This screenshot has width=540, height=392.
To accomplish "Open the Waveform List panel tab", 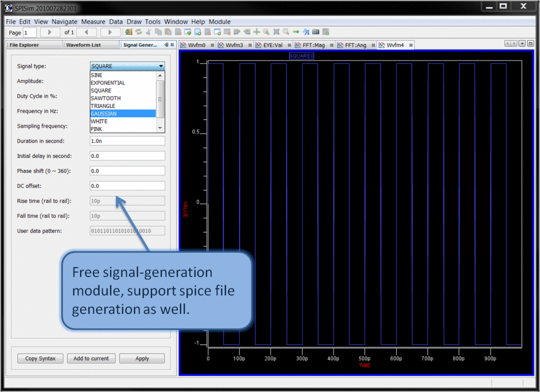I will point(83,45).
